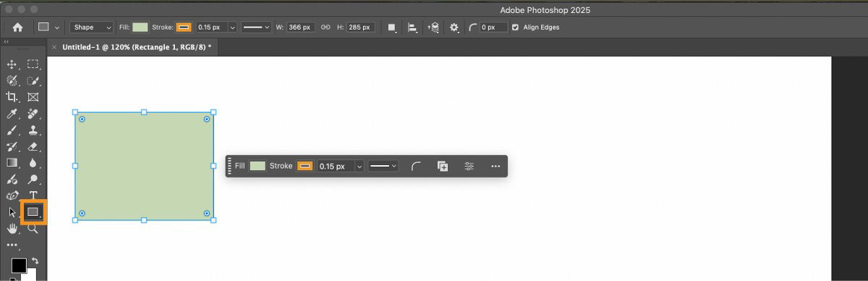Click the mask shape icon in contextual taskbar
Image resolution: width=868 pixels, height=281 pixels.
tap(443, 166)
